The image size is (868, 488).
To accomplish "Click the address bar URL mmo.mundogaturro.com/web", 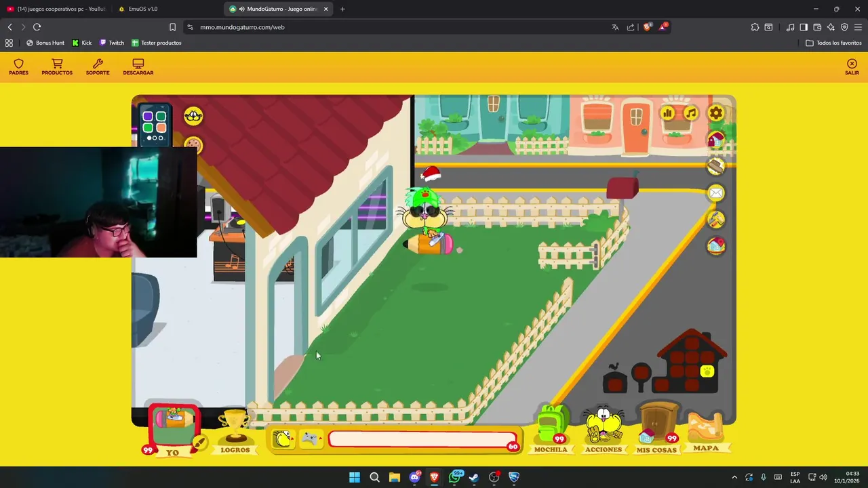I will (x=242, y=27).
